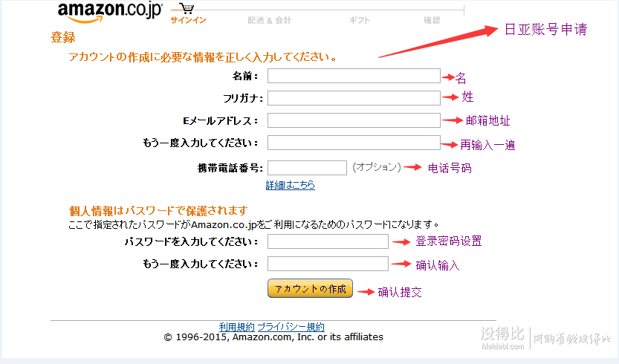Select the 確認 step

pos(432,20)
